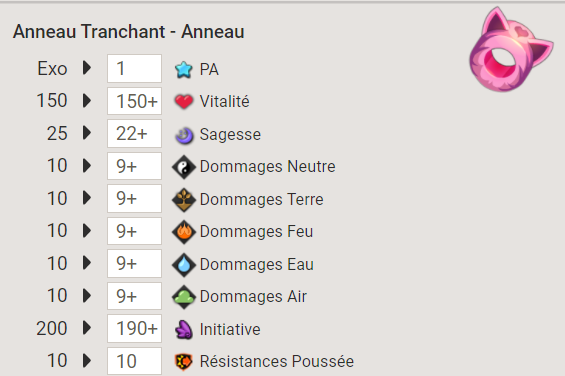Focus the Initiative field showing 190+
565x376 pixels.
tap(134, 328)
